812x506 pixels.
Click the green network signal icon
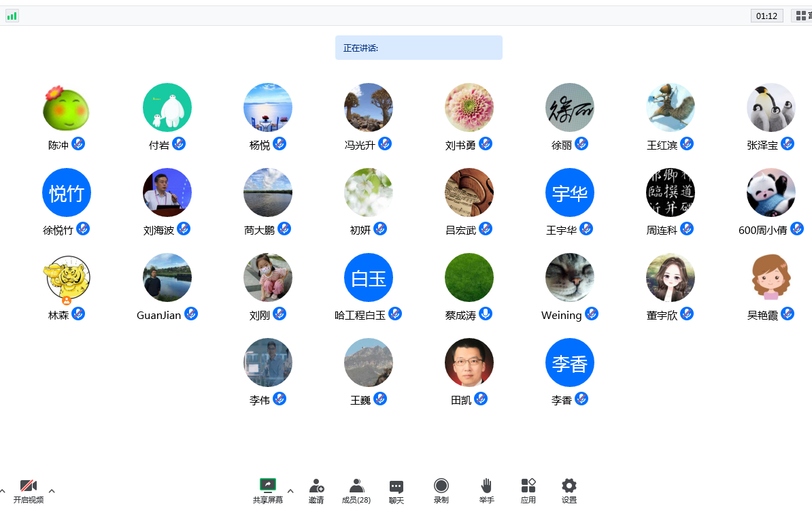(12, 16)
